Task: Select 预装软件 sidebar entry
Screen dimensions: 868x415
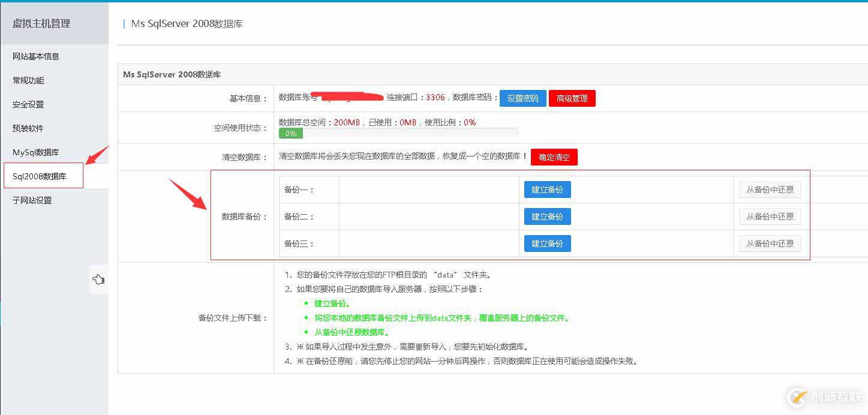Action: [x=28, y=128]
